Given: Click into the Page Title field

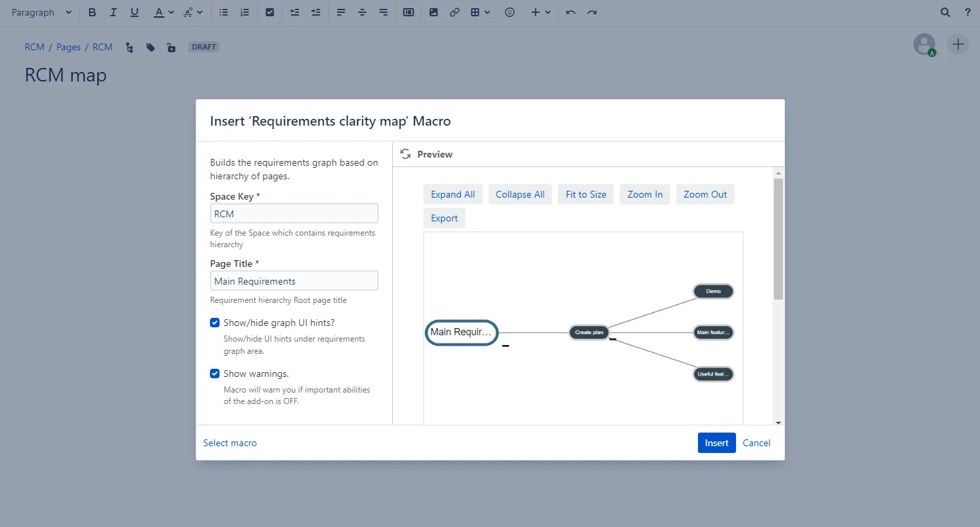Looking at the screenshot, I should pyautogui.click(x=294, y=281).
